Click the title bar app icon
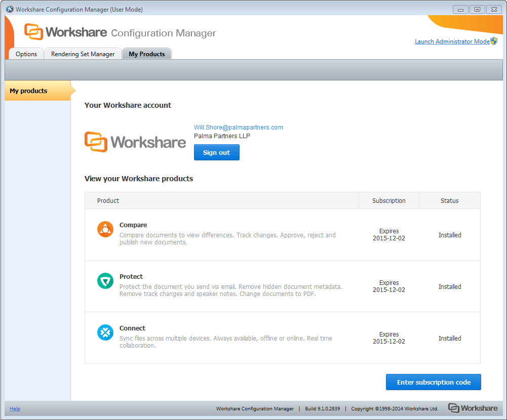 pos(10,10)
